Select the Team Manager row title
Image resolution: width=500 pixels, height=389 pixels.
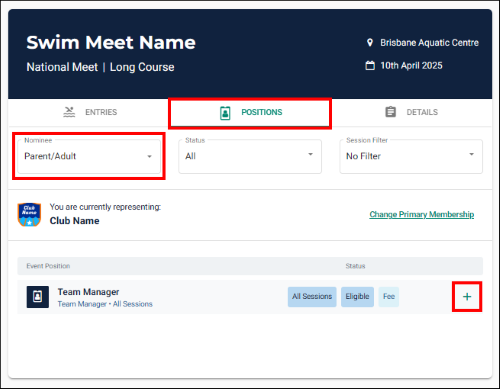88,292
